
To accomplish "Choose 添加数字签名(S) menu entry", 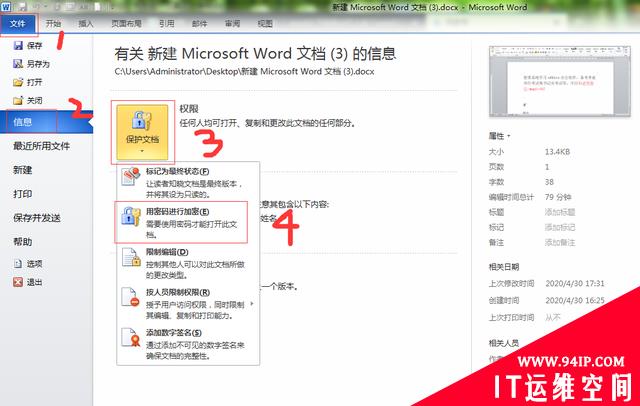I will (188, 344).
